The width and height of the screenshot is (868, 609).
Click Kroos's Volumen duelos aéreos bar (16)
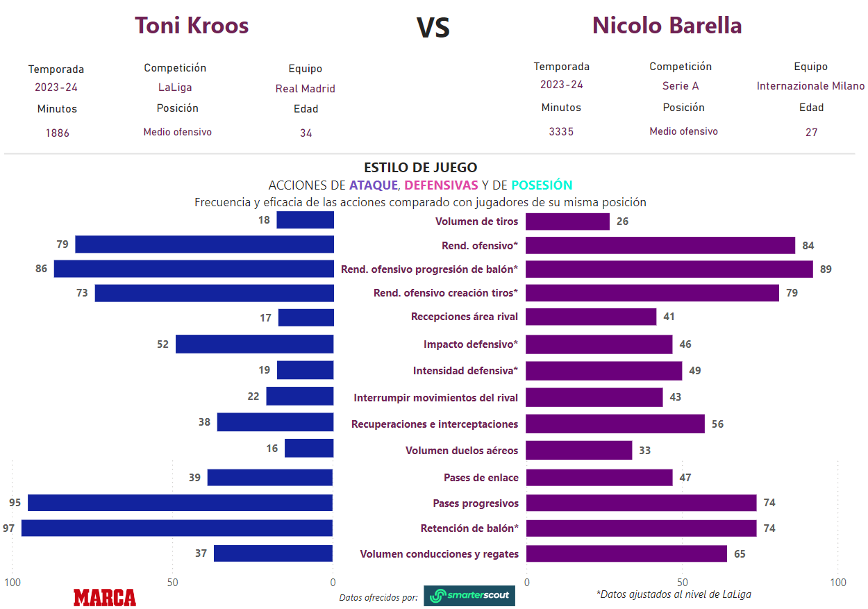click(x=309, y=449)
